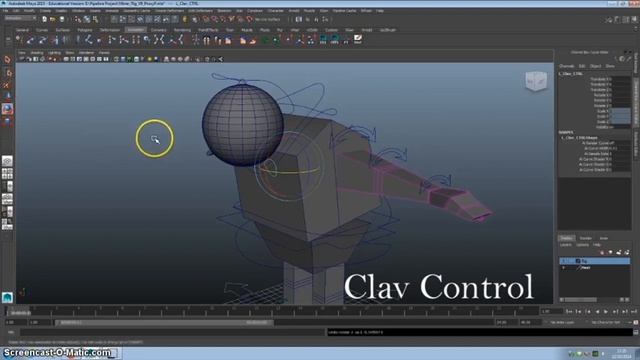
Task: Open shelf options menu at shelf left
Action: point(7,40)
